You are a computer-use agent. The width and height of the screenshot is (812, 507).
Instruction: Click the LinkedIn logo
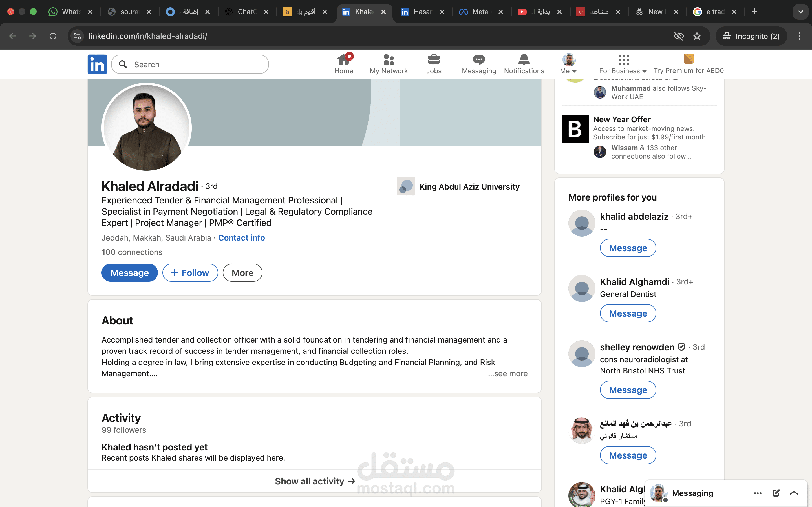point(97,64)
